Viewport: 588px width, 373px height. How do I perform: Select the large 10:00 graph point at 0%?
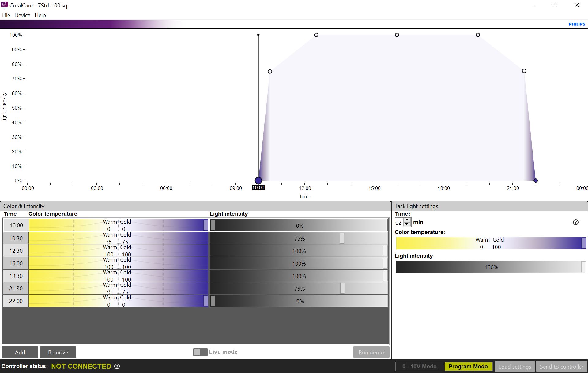click(x=258, y=180)
